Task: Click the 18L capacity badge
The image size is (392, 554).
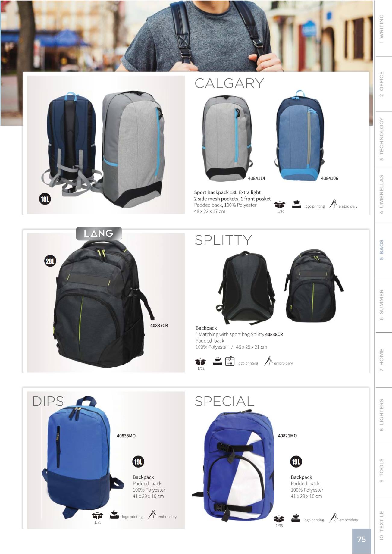Action: click(x=45, y=199)
